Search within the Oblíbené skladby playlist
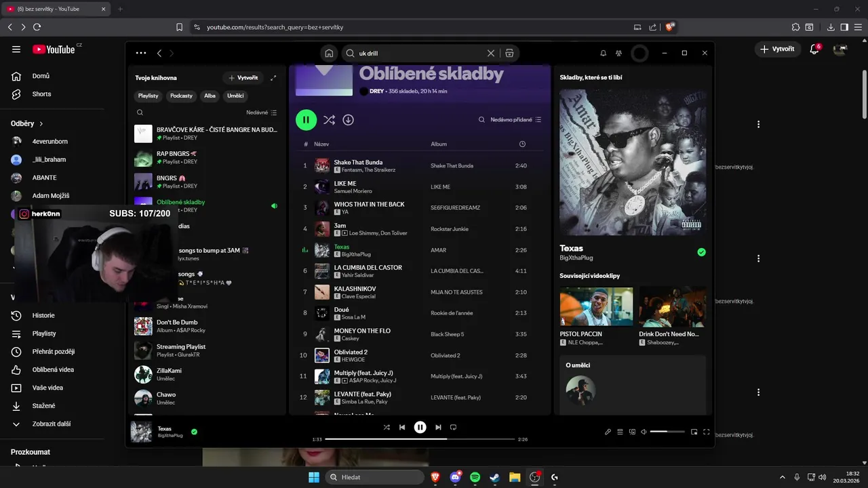 [481, 119]
